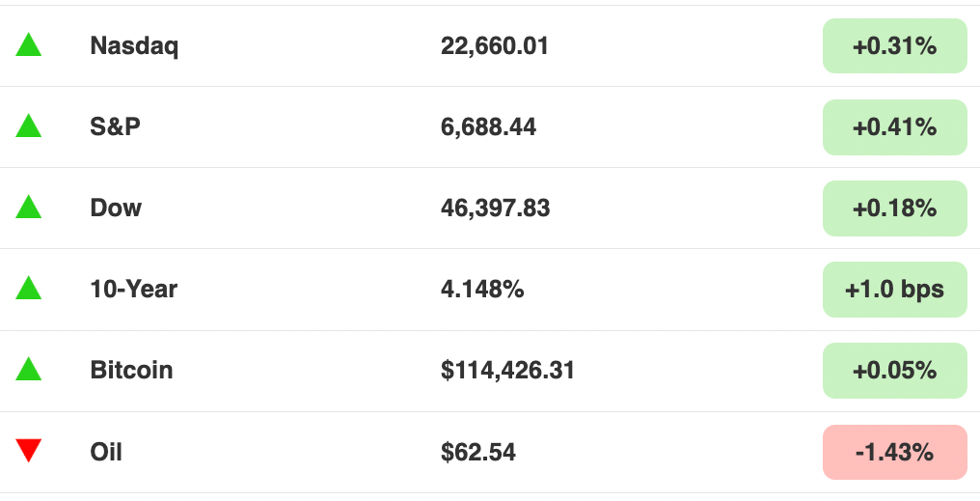
Task: Click the red -1.43% Oil badge
Action: (x=894, y=452)
